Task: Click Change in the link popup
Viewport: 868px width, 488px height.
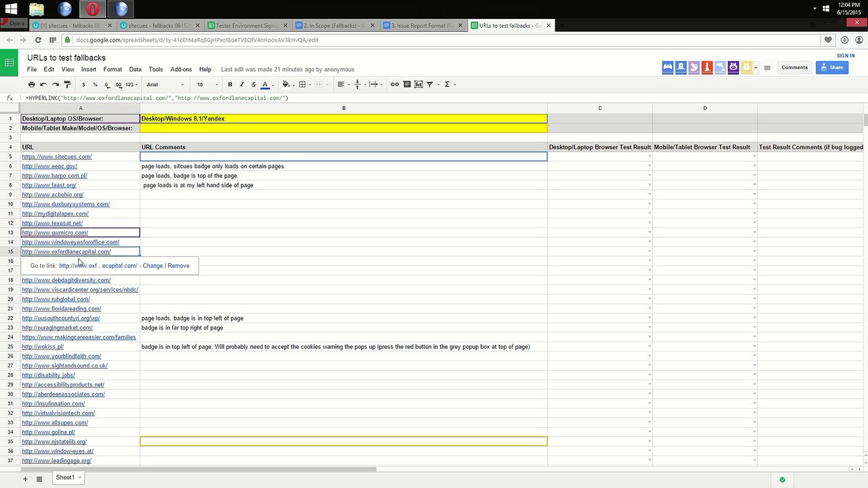Action: (153, 266)
